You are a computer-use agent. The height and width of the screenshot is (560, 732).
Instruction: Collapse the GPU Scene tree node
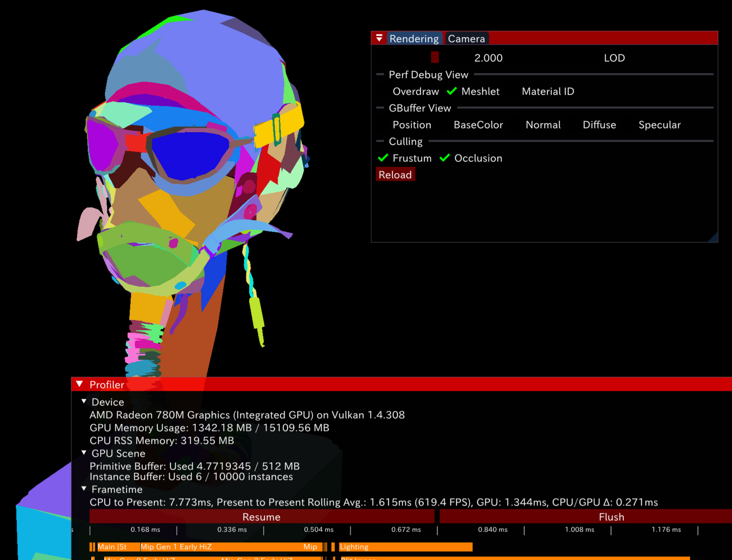[x=84, y=453]
